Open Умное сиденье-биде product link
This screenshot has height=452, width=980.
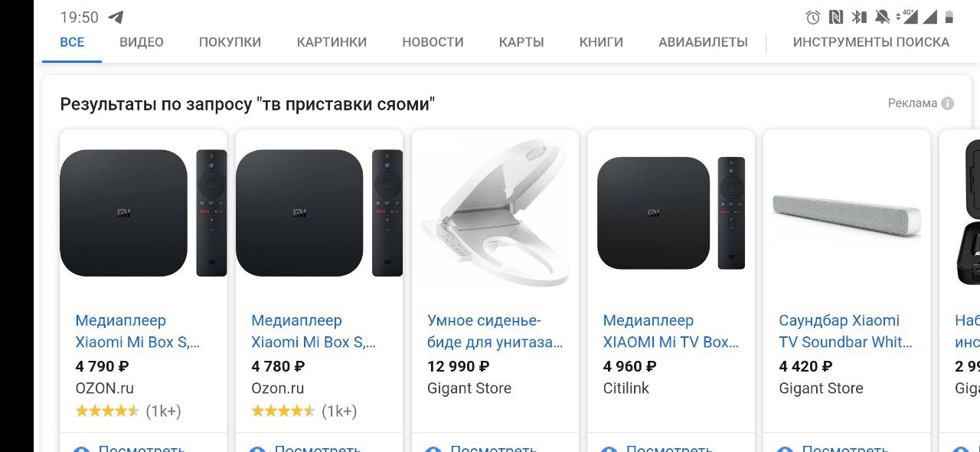495,331
